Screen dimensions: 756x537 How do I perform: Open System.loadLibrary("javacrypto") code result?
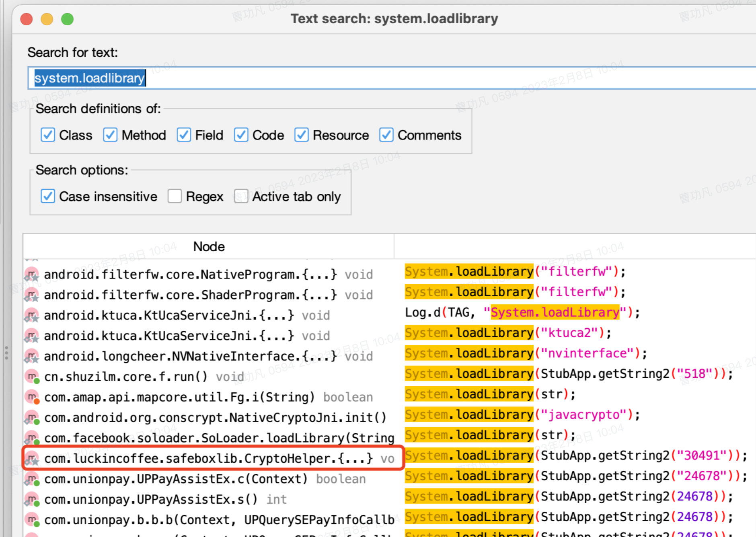(x=522, y=414)
